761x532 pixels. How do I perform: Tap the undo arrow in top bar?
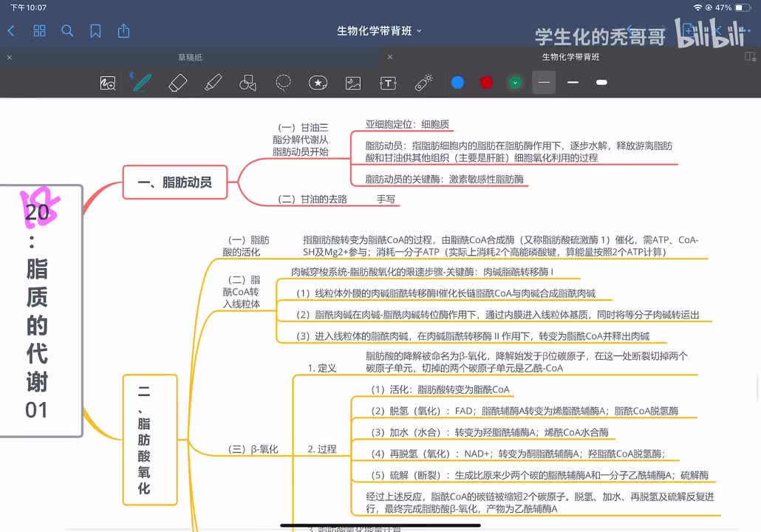(x=630, y=30)
